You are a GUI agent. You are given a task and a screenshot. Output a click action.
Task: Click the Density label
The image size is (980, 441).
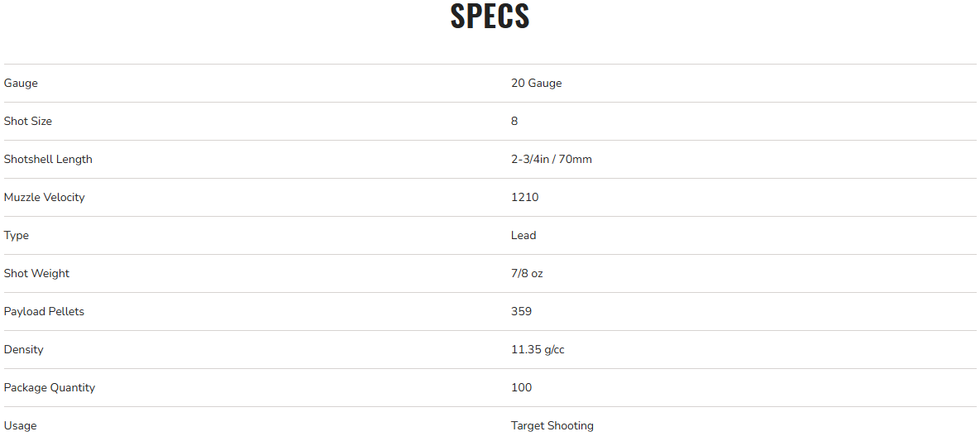(x=23, y=349)
